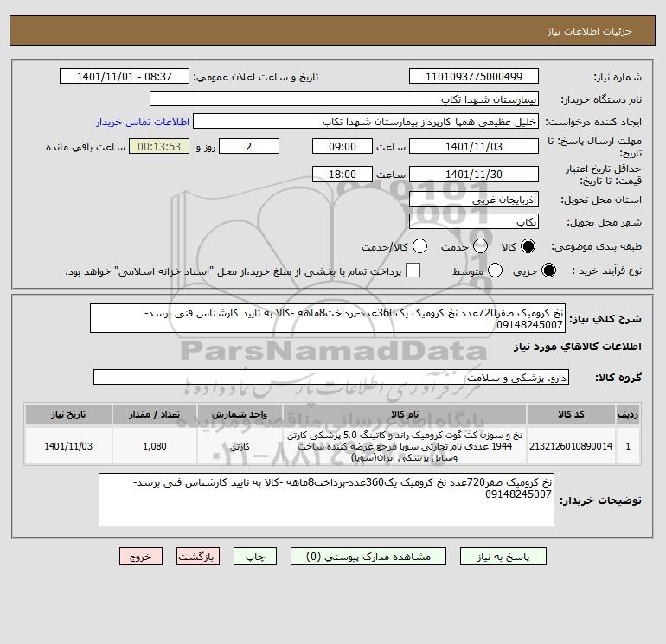Click the واحد شمارش column header
The width and height of the screenshot is (666, 644).
coord(240,414)
